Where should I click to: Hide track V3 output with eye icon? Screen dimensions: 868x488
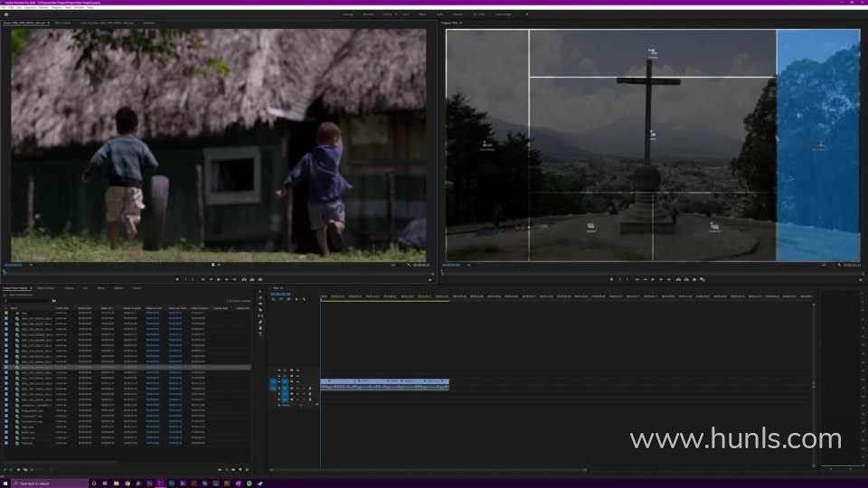pyautogui.click(x=297, y=371)
